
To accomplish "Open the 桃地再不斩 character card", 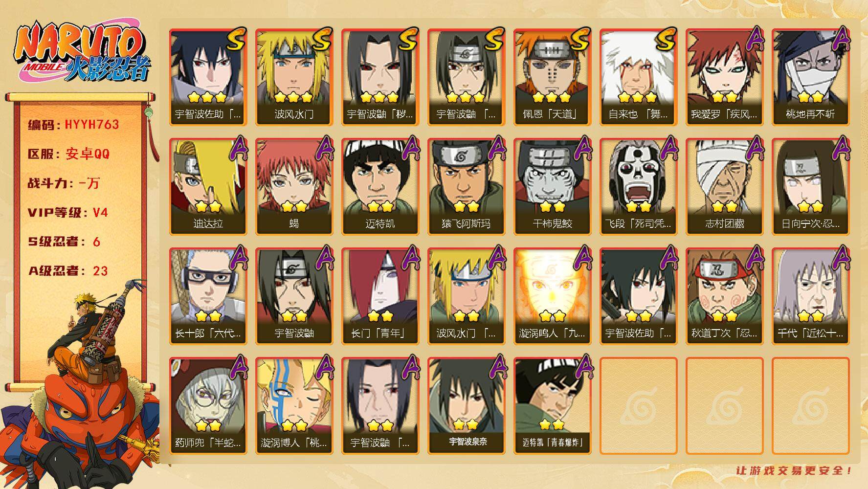I will tap(810, 77).
